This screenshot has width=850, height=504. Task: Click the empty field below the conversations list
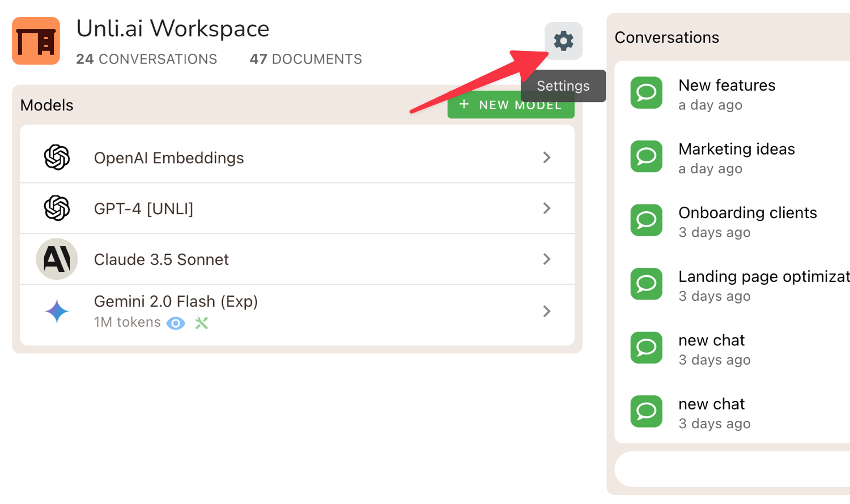coord(732,469)
